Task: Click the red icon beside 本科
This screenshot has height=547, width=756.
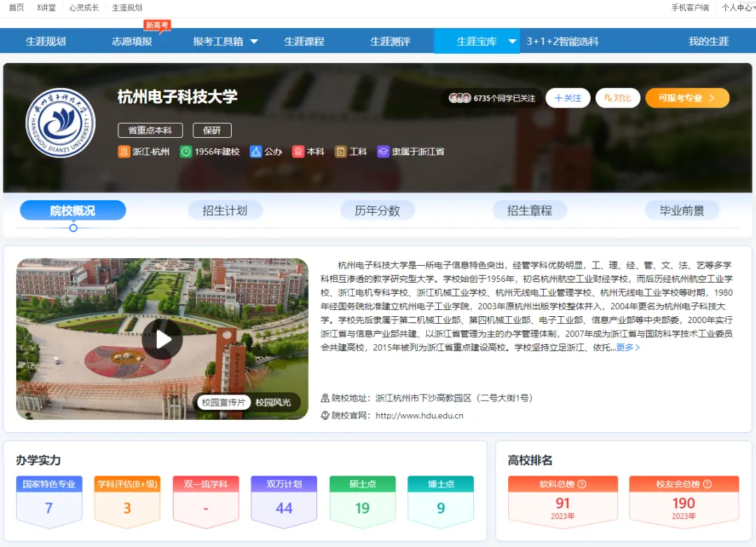Action: [298, 152]
